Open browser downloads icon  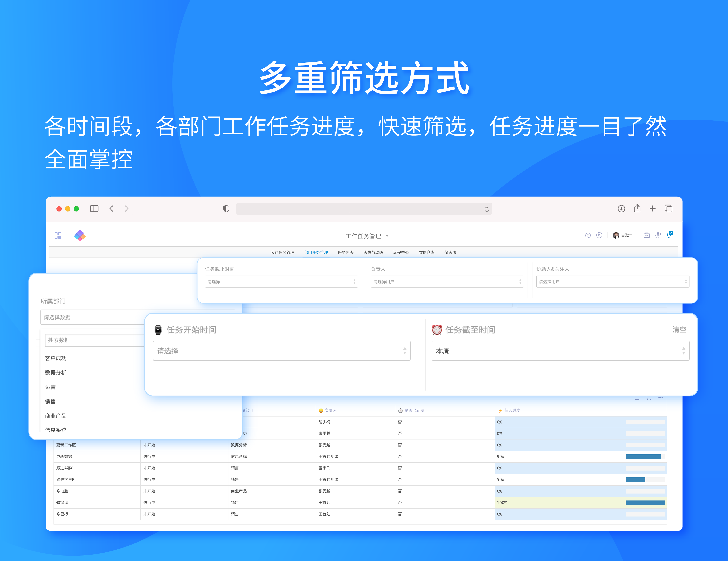click(x=621, y=209)
